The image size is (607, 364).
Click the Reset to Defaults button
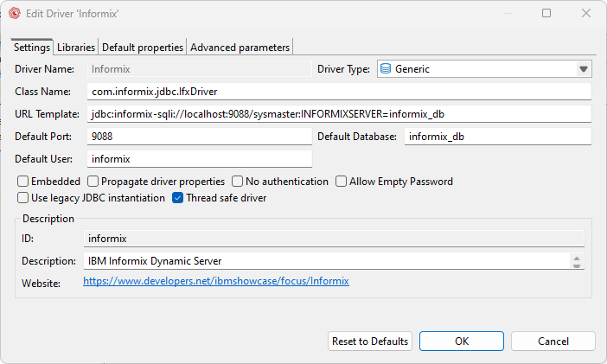[370, 342]
